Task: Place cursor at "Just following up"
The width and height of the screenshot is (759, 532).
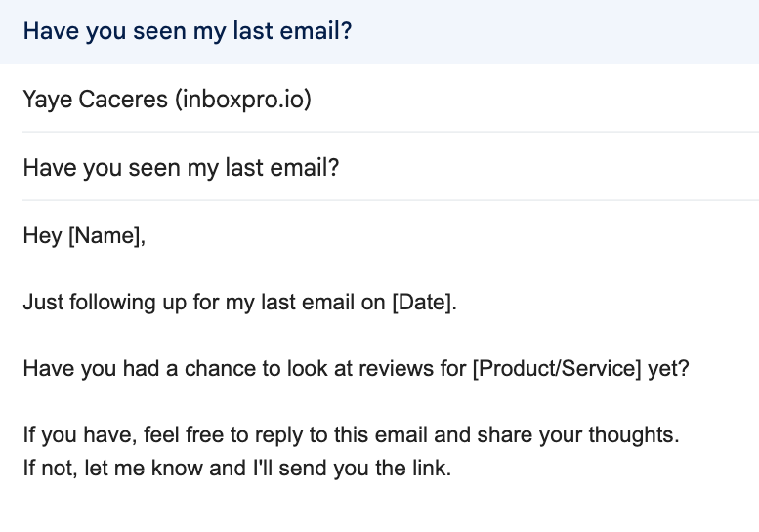Action: pos(88,303)
